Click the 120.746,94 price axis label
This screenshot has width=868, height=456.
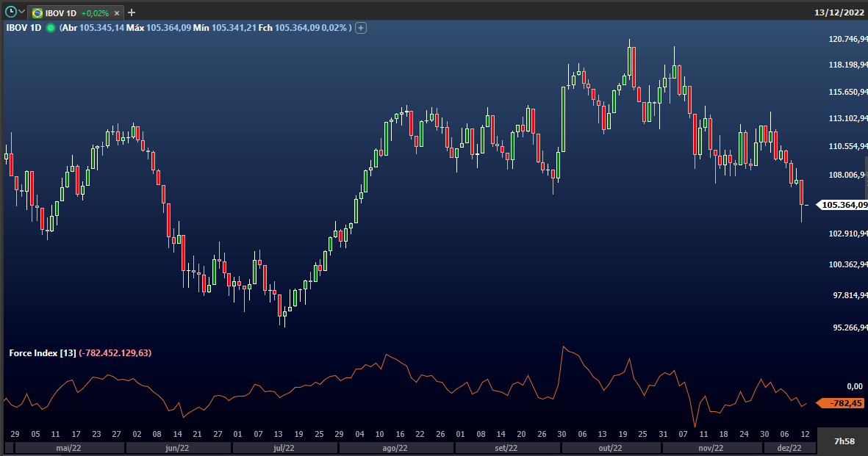pyautogui.click(x=847, y=39)
